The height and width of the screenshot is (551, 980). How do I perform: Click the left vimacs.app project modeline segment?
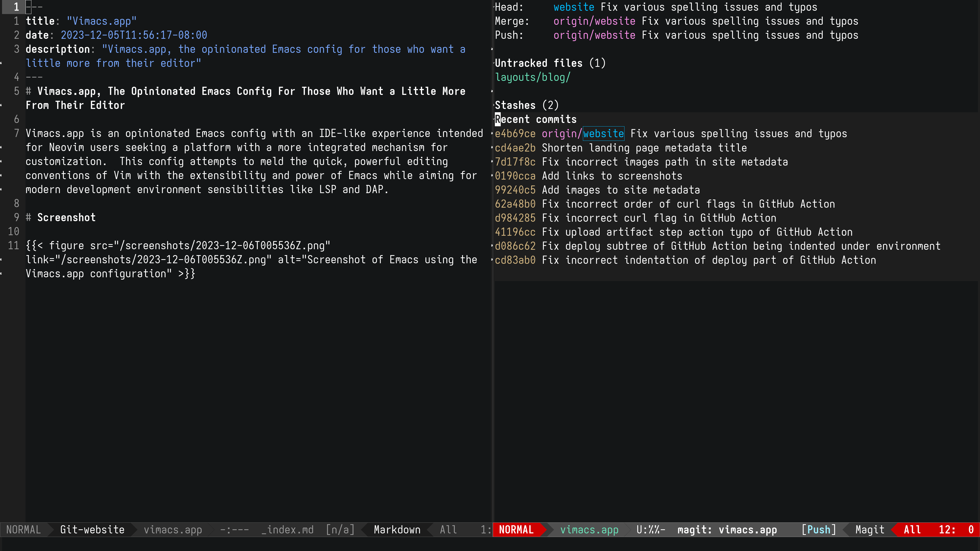(x=173, y=530)
